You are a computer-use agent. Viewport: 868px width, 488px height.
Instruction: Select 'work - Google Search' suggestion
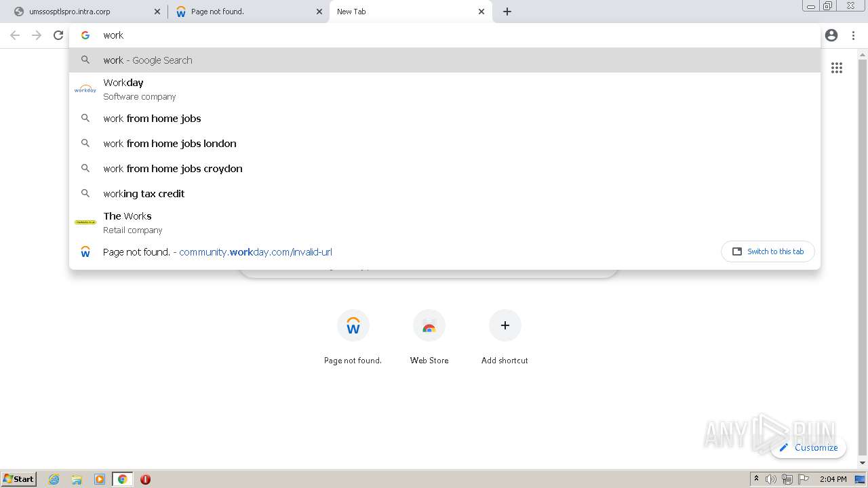point(444,60)
